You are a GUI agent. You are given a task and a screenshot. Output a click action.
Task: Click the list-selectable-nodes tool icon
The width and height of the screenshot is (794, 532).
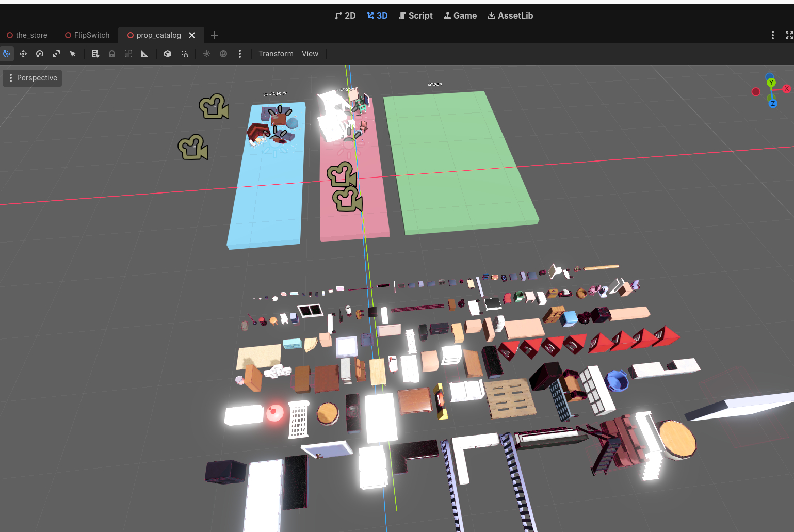tap(95, 54)
